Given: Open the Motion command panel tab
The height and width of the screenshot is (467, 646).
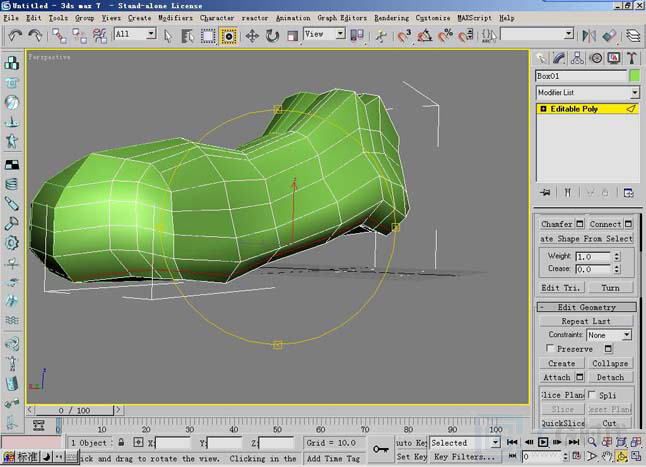Looking at the screenshot, I should pyautogui.click(x=596, y=58).
